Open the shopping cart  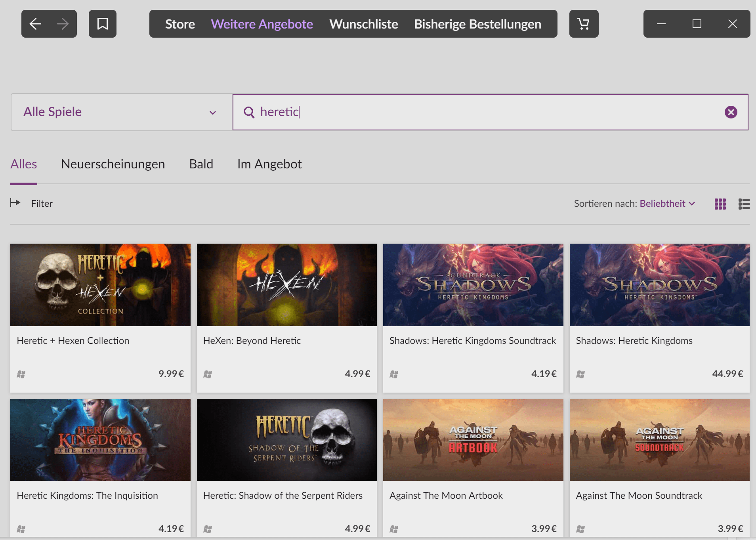pyautogui.click(x=584, y=24)
